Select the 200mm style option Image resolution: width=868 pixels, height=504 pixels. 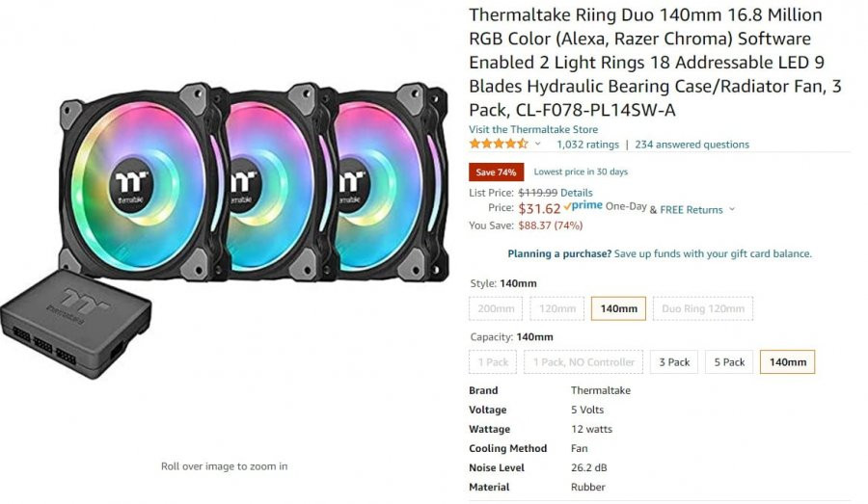click(496, 308)
